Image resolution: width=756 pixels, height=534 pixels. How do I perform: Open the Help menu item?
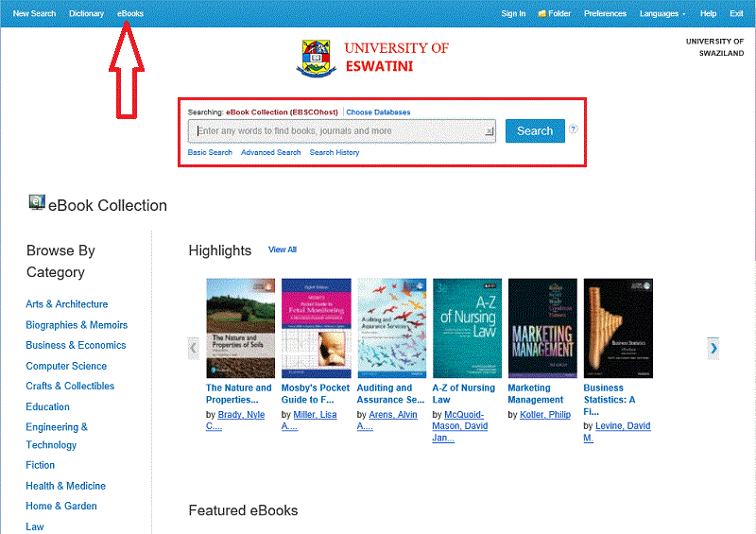tap(708, 13)
